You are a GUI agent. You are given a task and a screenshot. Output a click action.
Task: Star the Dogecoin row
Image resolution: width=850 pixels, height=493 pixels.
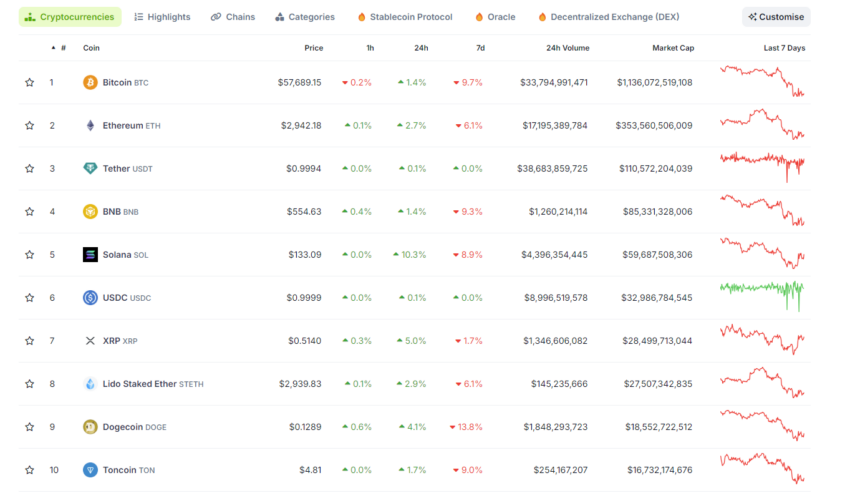click(x=29, y=427)
